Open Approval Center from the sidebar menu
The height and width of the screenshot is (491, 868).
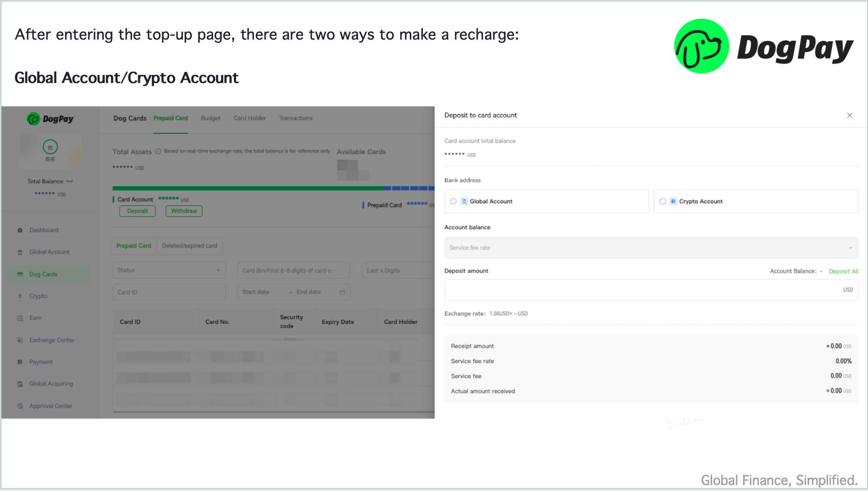[51, 406]
